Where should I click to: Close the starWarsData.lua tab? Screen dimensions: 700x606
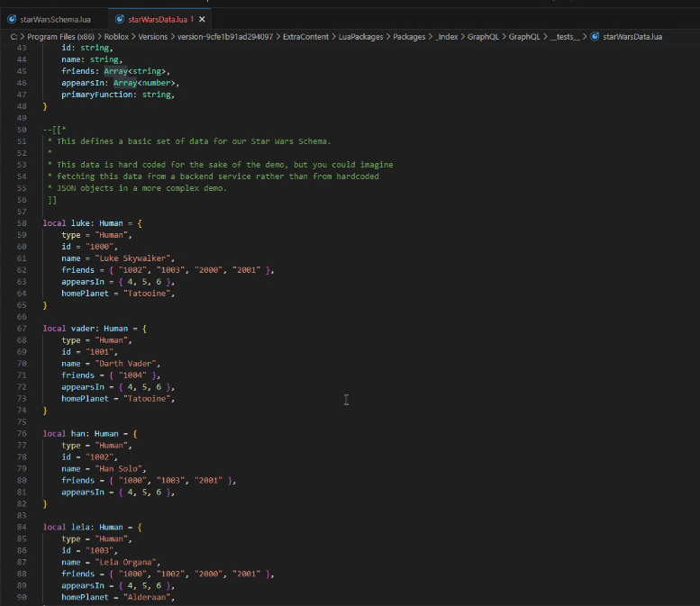click(x=202, y=19)
